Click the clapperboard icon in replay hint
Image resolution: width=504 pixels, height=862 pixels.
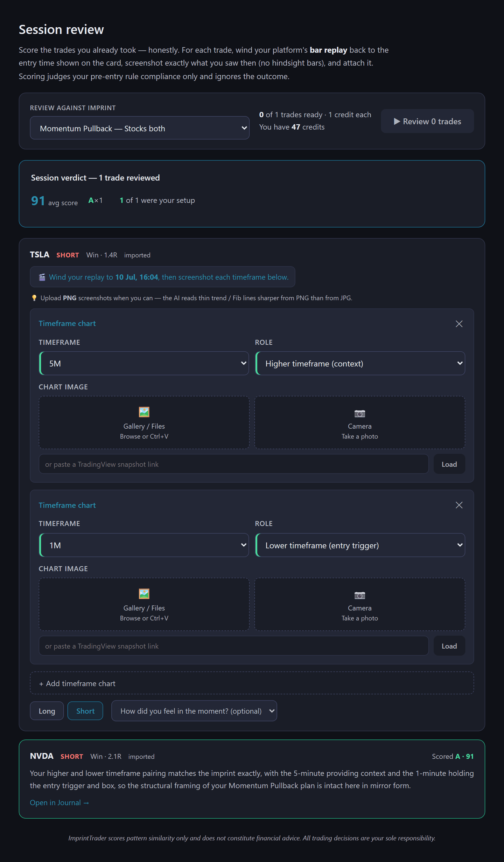pyautogui.click(x=42, y=277)
